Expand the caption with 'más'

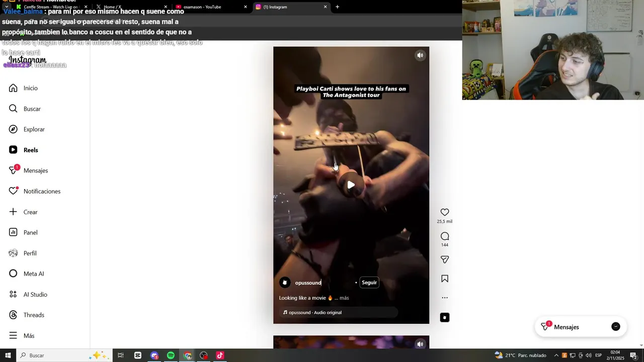point(344,298)
